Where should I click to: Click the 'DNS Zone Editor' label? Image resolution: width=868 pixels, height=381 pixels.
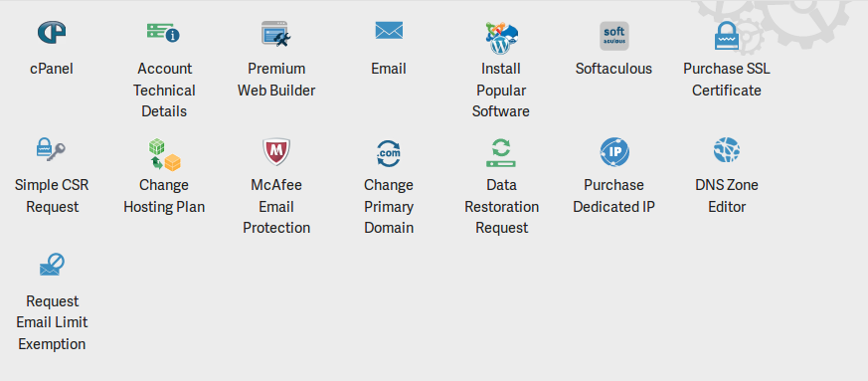(727, 196)
